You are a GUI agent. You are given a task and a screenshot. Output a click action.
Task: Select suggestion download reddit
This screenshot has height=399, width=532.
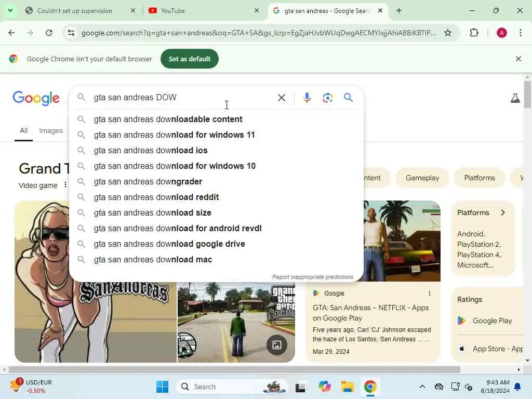coord(216,197)
